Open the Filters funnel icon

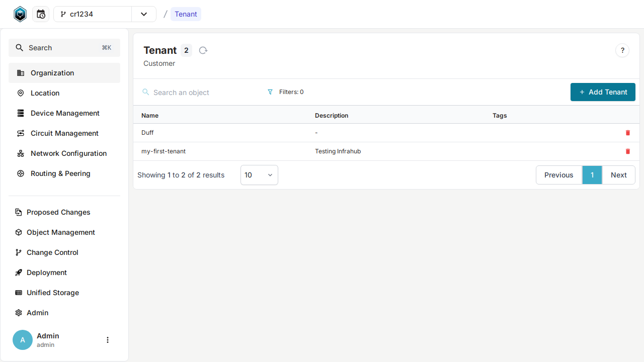click(270, 92)
